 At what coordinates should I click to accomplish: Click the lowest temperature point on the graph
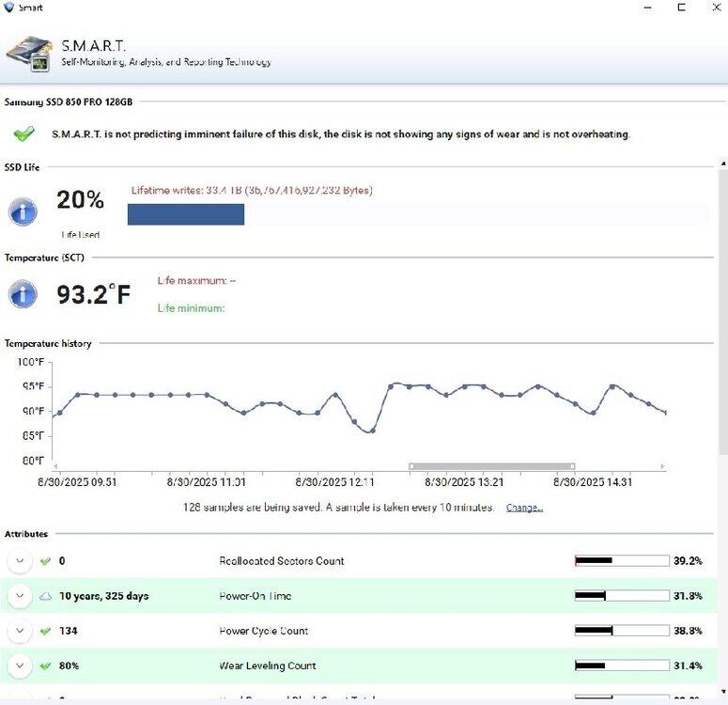point(372,431)
